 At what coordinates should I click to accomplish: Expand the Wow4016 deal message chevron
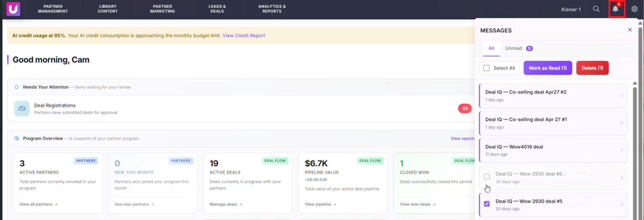pyautogui.click(x=622, y=150)
